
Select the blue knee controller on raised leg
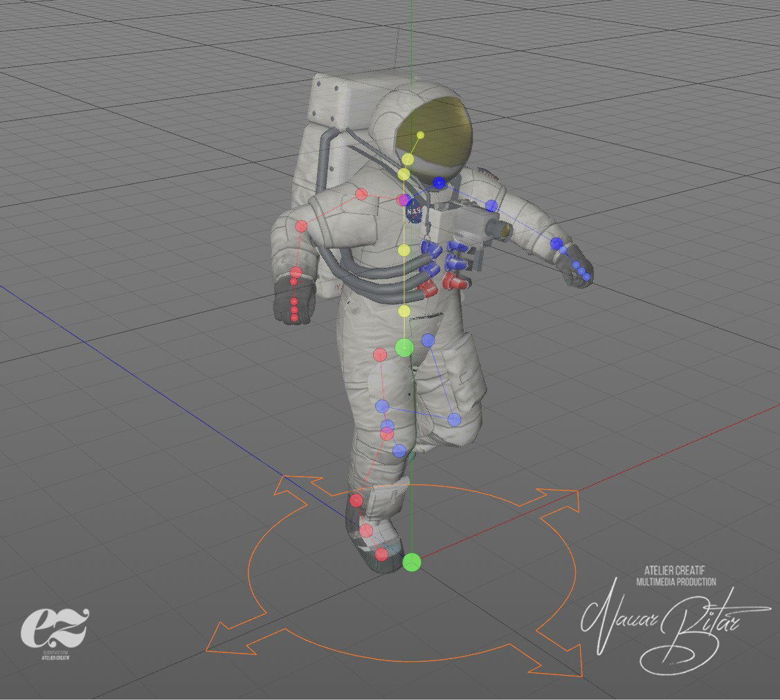(x=454, y=419)
